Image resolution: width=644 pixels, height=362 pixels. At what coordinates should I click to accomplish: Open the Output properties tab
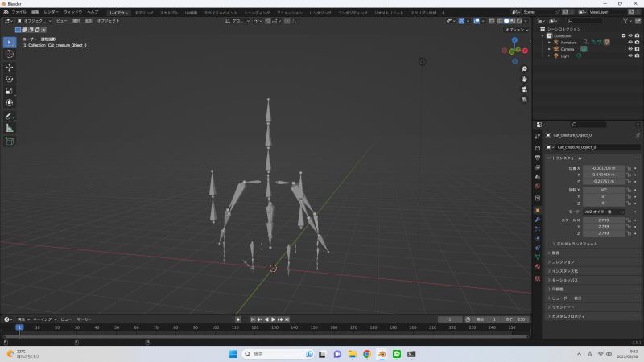538,158
